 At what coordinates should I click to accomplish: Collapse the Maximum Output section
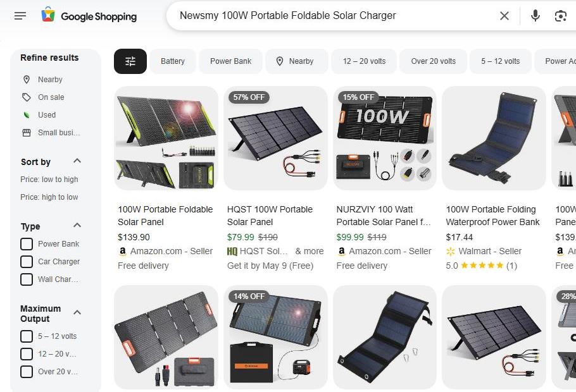[77, 313]
